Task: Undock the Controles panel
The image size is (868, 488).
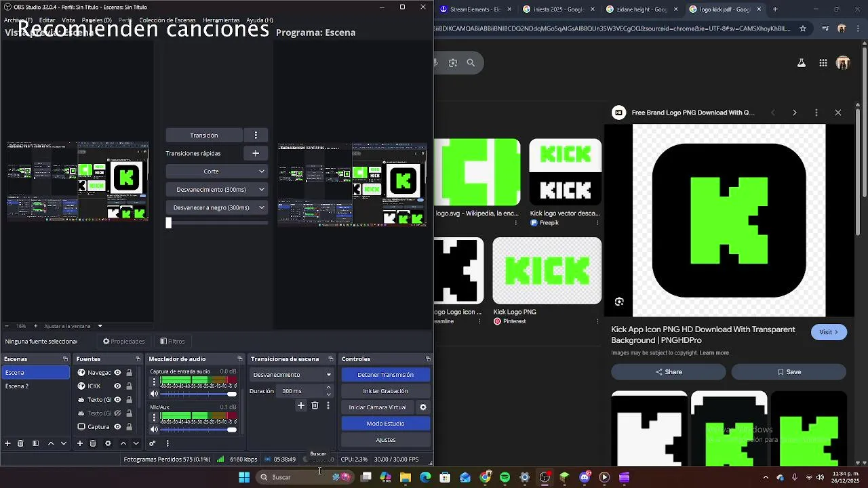Action: click(x=428, y=359)
